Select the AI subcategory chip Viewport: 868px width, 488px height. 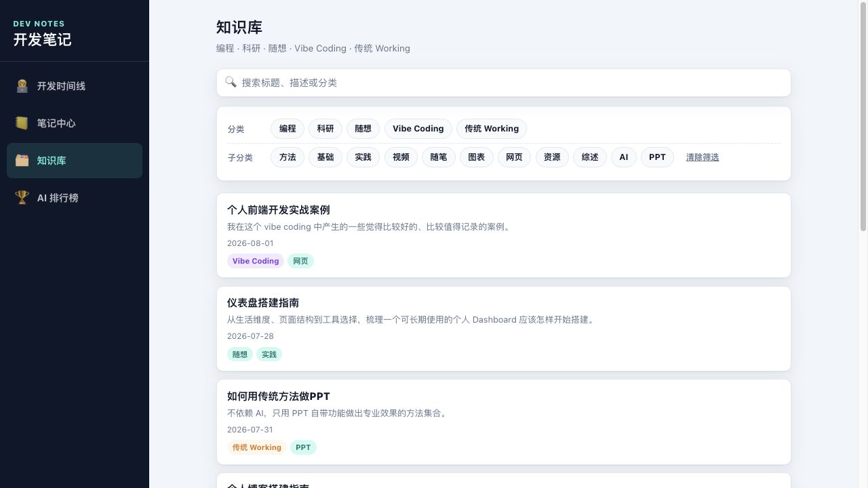click(624, 157)
